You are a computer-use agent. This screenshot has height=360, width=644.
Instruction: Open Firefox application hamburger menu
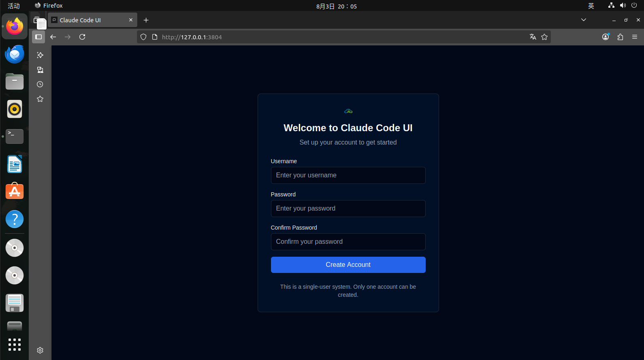click(x=635, y=37)
